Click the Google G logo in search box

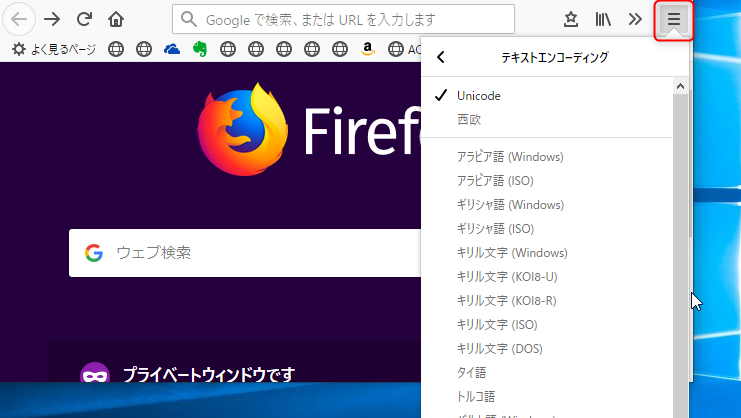94,253
